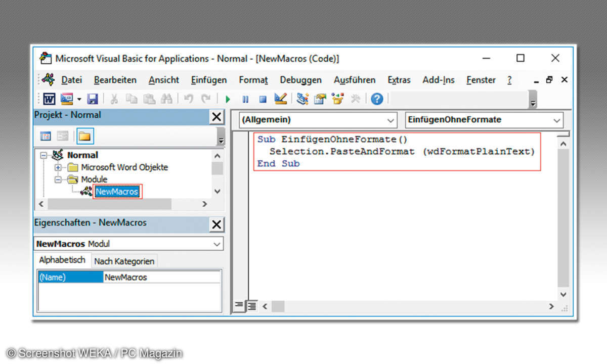The height and width of the screenshot is (364, 607).
Task: Switch to the Alphabetisch tab
Action: tap(62, 260)
